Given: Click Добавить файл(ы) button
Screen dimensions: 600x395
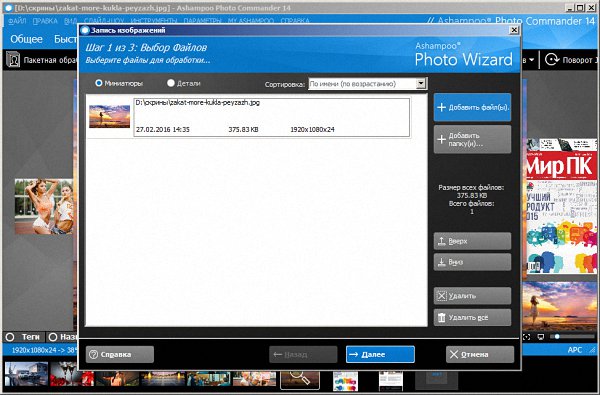Looking at the screenshot, I should 472,108.
